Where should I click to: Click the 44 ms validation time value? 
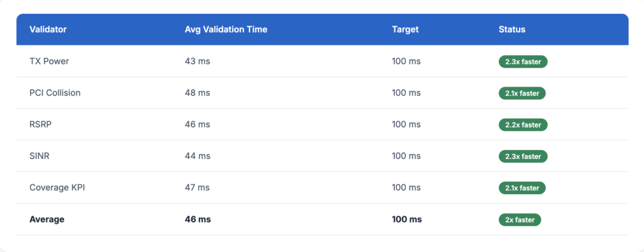tap(197, 156)
